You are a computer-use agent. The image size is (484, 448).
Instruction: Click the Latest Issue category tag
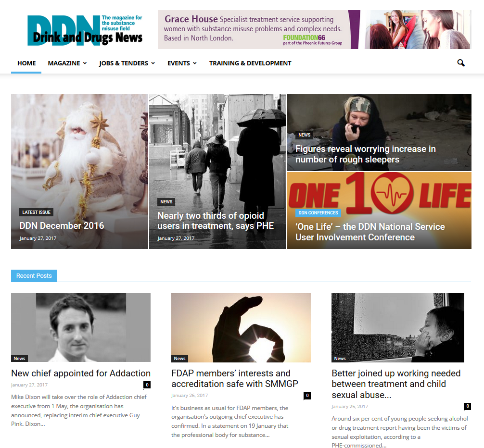point(36,212)
